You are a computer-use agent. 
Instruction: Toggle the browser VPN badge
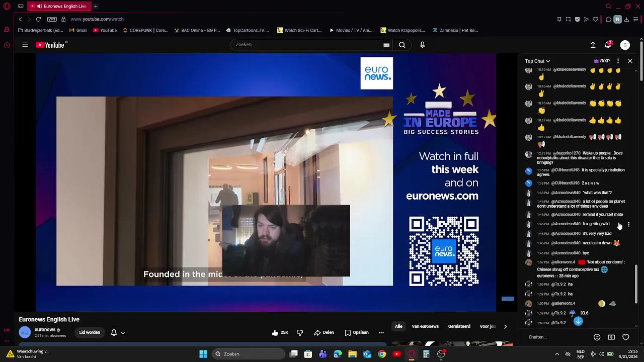click(52, 19)
